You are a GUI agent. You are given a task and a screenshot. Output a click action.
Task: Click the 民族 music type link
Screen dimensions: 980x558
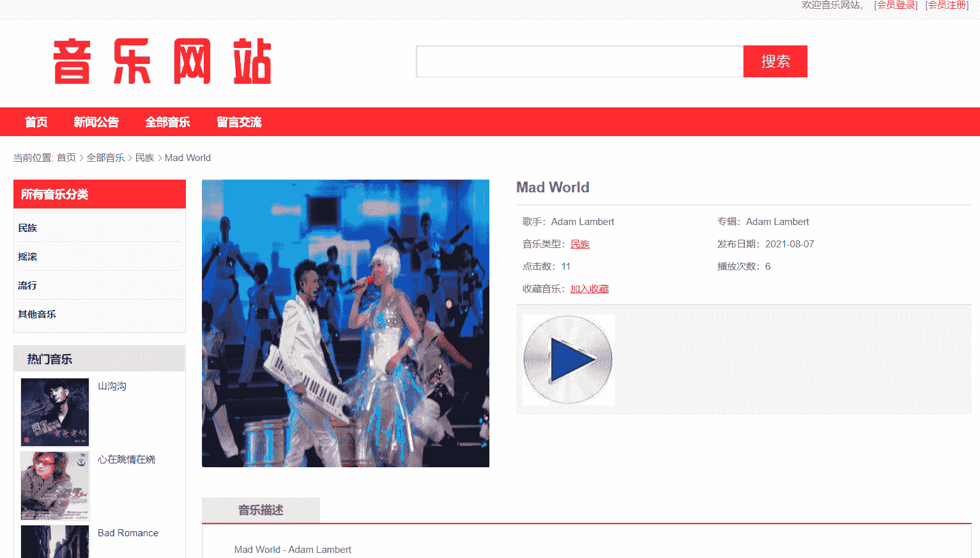click(x=580, y=244)
